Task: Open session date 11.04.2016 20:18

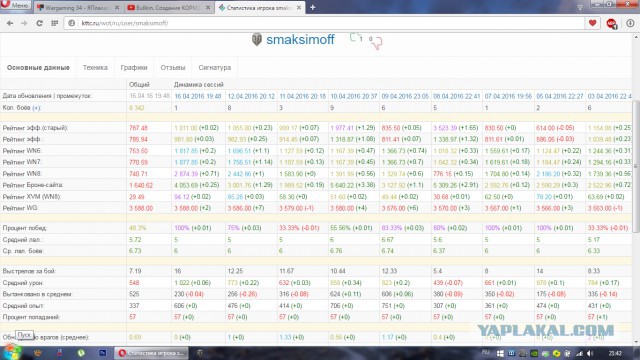Action: pyautogui.click(x=302, y=96)
